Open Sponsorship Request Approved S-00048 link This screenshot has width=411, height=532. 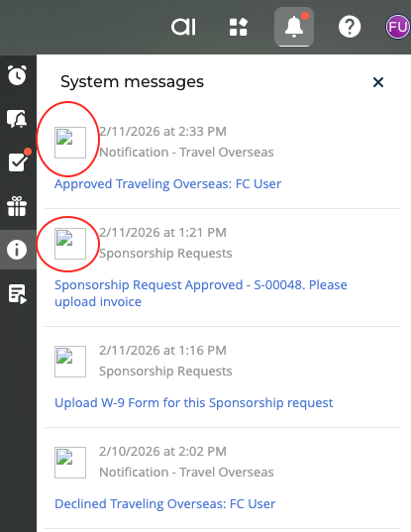201,293
